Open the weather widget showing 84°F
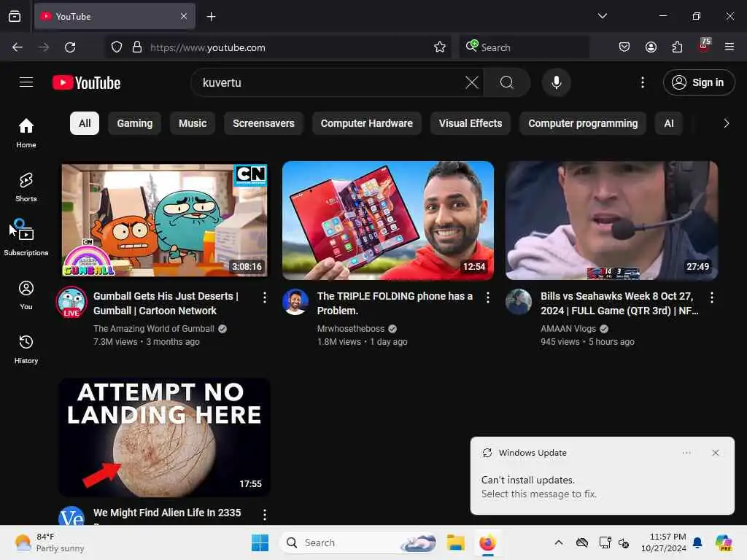Viewport: 747px width, 560px height. (x=50, y=542)
